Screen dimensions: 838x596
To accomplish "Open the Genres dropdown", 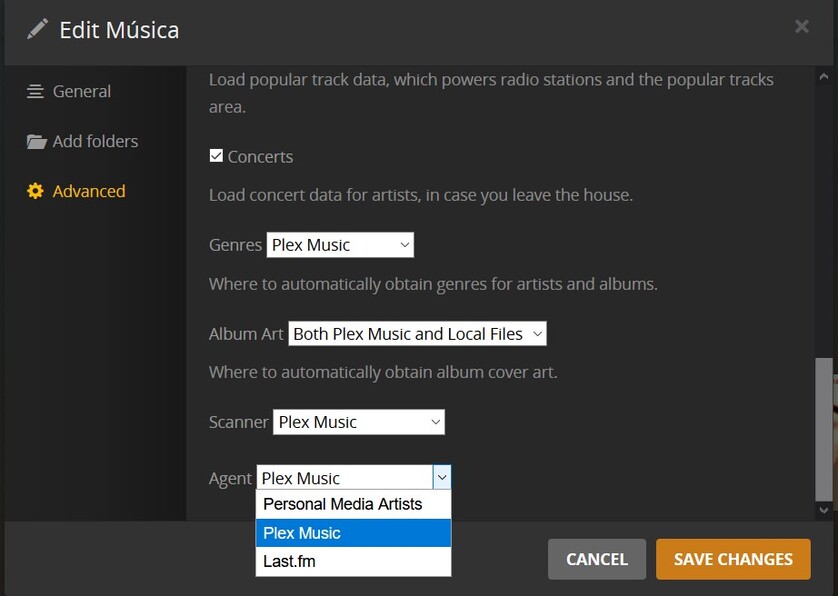I will point(340,245).
